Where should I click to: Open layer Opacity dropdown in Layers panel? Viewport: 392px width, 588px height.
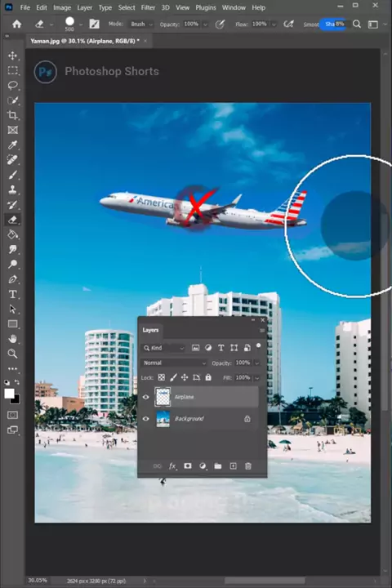[257, 363]
